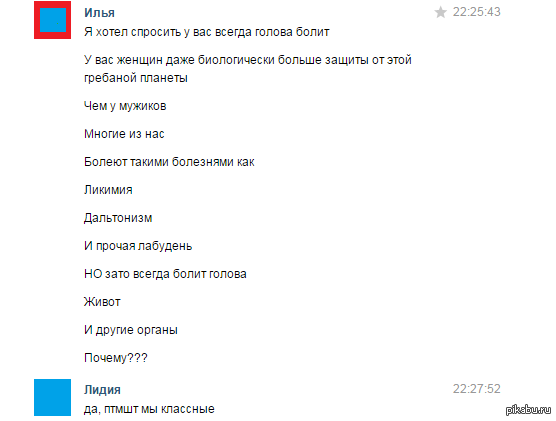Select the message 'Ликимия'
The width and height of the screenshot is (556, 421).
point(108,190)
